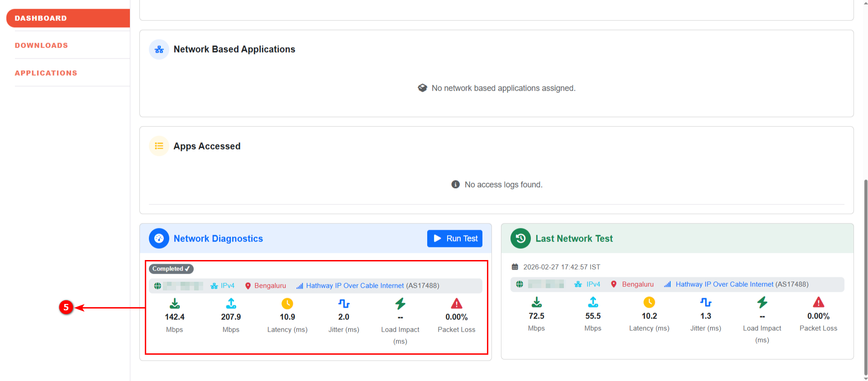The image size is (868, 381).
Task: Click the Last Network Test history icon
Action: point(520,238)
